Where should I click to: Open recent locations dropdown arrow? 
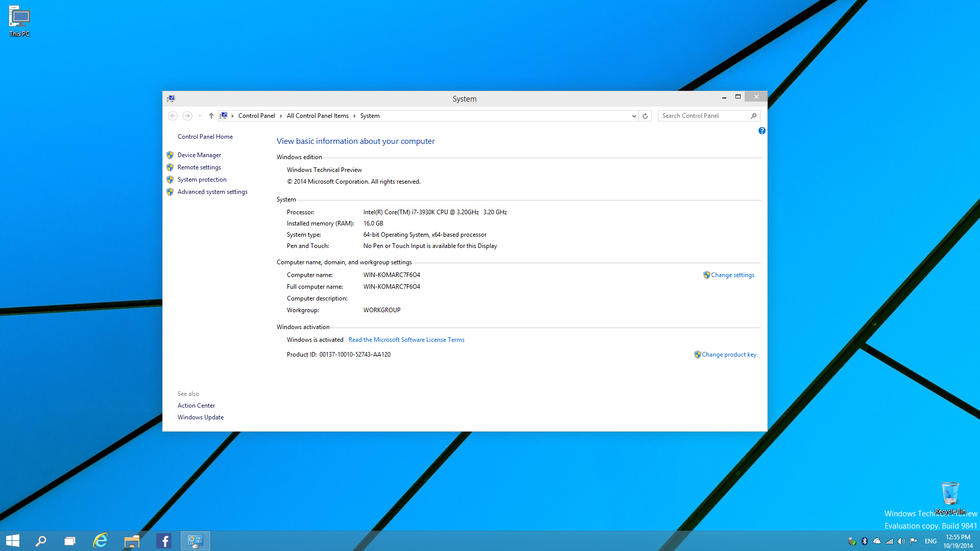pos(200,116)
